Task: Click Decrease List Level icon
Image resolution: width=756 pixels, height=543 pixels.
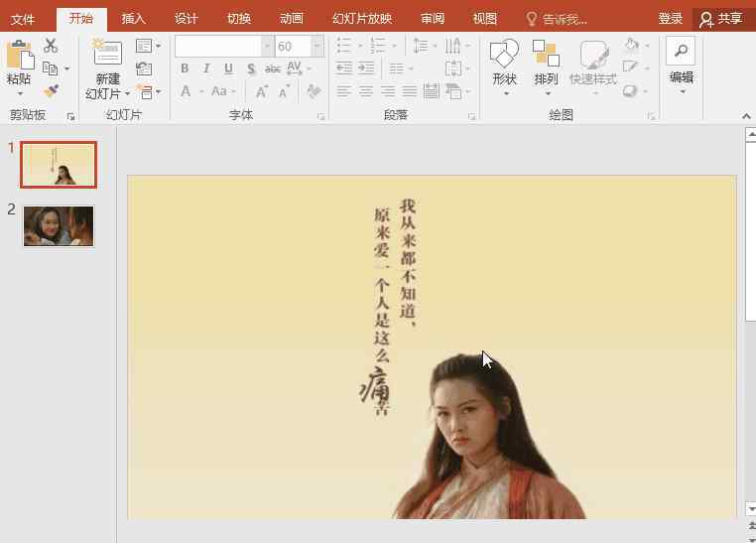Action: coord(344,68)
